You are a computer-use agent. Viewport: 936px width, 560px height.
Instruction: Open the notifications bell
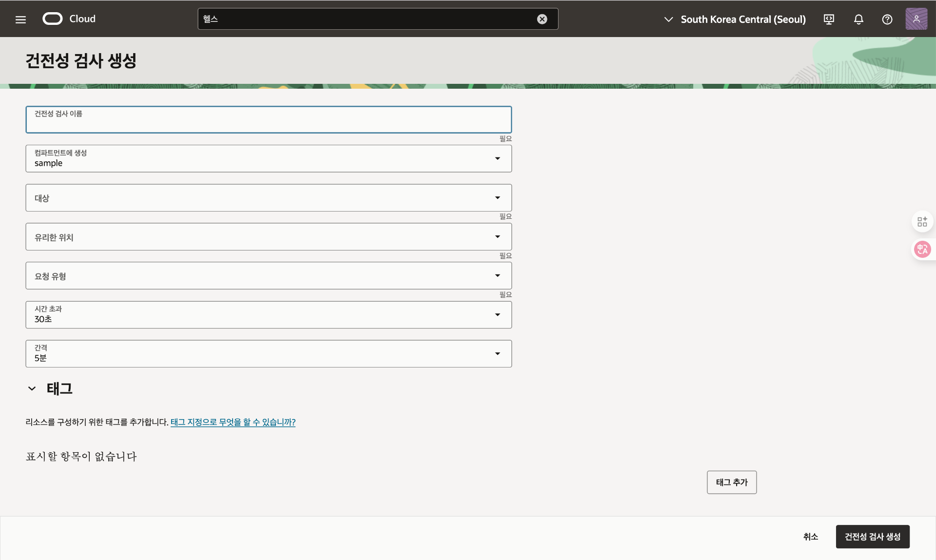[x=858, y=19]
